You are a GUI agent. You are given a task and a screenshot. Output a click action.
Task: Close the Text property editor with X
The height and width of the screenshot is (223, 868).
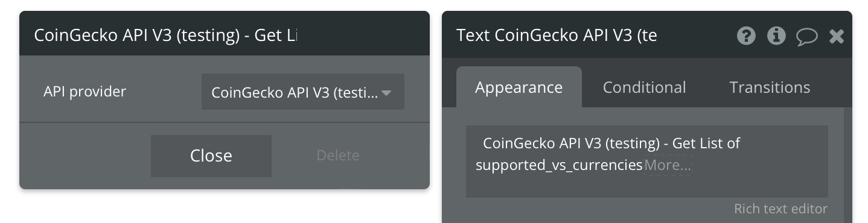point(837,37)
